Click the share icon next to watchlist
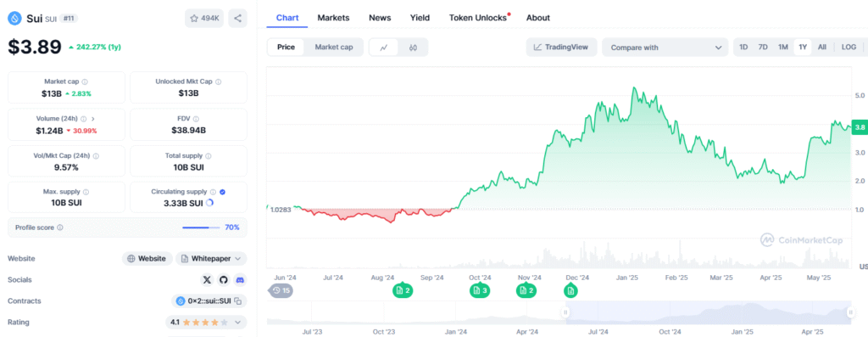Image resolution: width=868 pixels, height=337 pixels. pos(237,19)
